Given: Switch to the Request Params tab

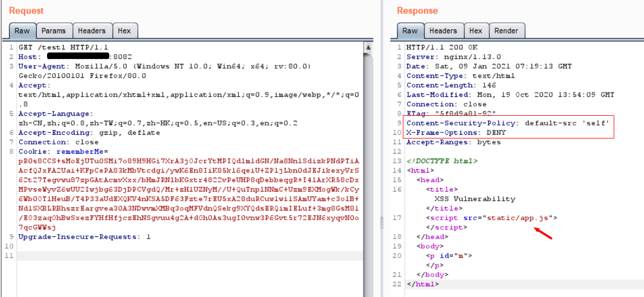Looking at the screenshot, I should (54, 31).
